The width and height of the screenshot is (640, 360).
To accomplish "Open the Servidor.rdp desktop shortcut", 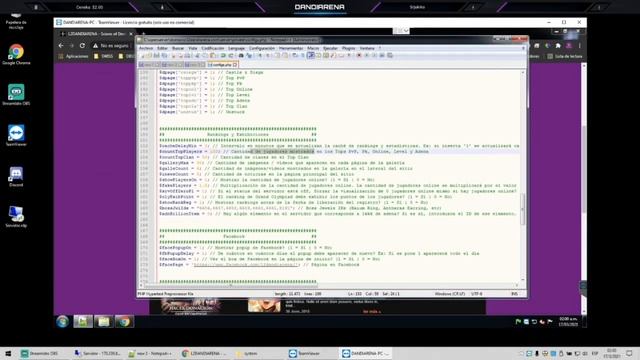I will (x=16, y=216).
